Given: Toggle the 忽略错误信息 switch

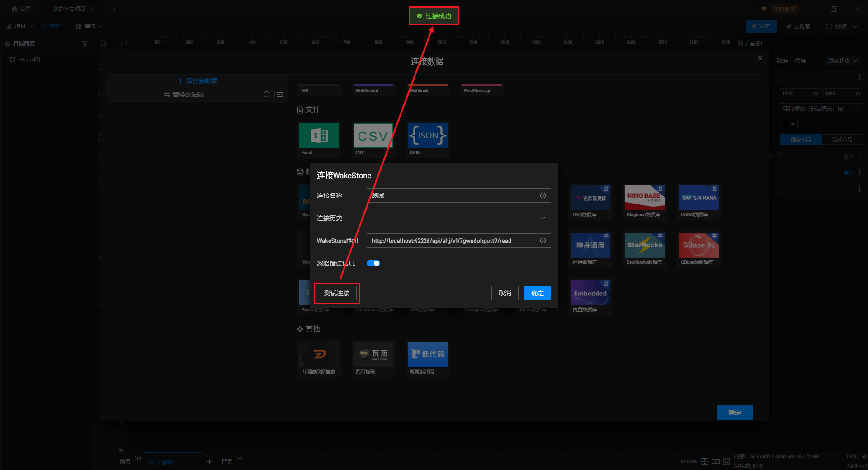Looking at the screenshot, I should tap(373, 263).
